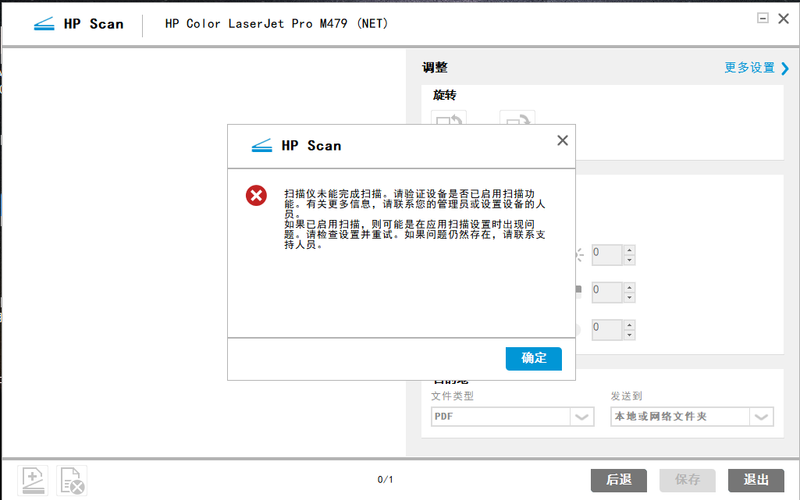Click the red error icon in the dialog
This screenshot has width=800, height=500.
click(257, 195)
